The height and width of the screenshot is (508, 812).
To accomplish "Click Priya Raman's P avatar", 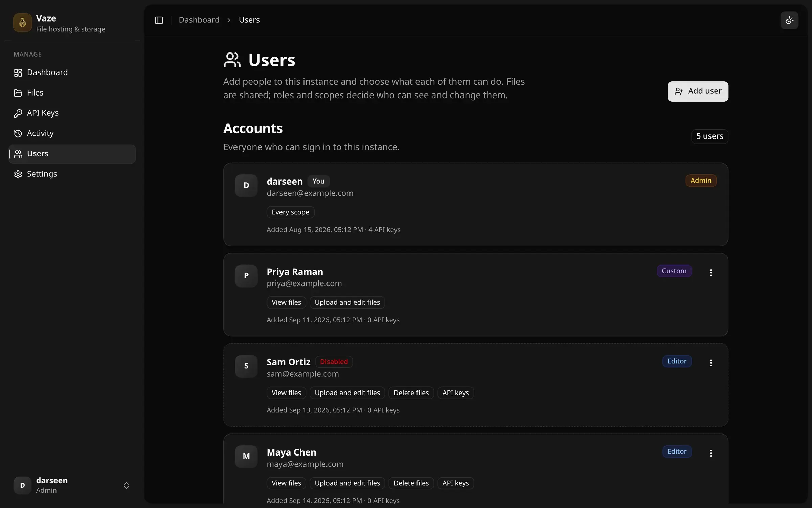I will pos(246,276).
